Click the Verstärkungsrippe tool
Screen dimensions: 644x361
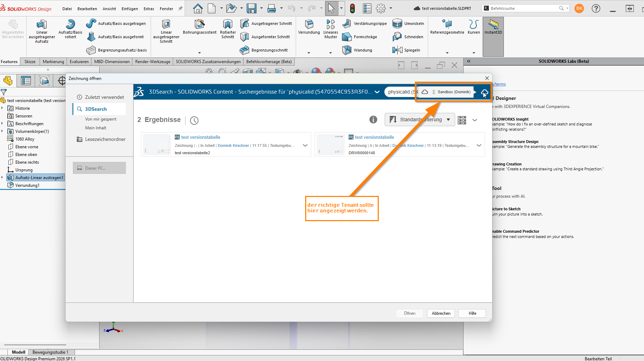click(x=365, y=23)
